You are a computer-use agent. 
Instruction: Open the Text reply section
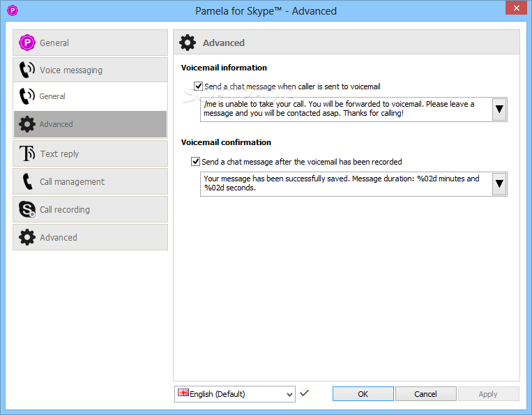coord(90,153)
